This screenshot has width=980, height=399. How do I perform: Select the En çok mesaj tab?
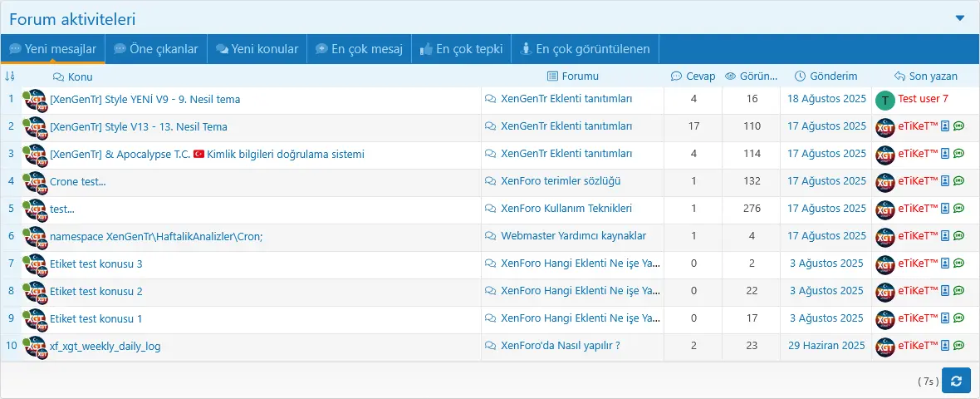(359, 49)
